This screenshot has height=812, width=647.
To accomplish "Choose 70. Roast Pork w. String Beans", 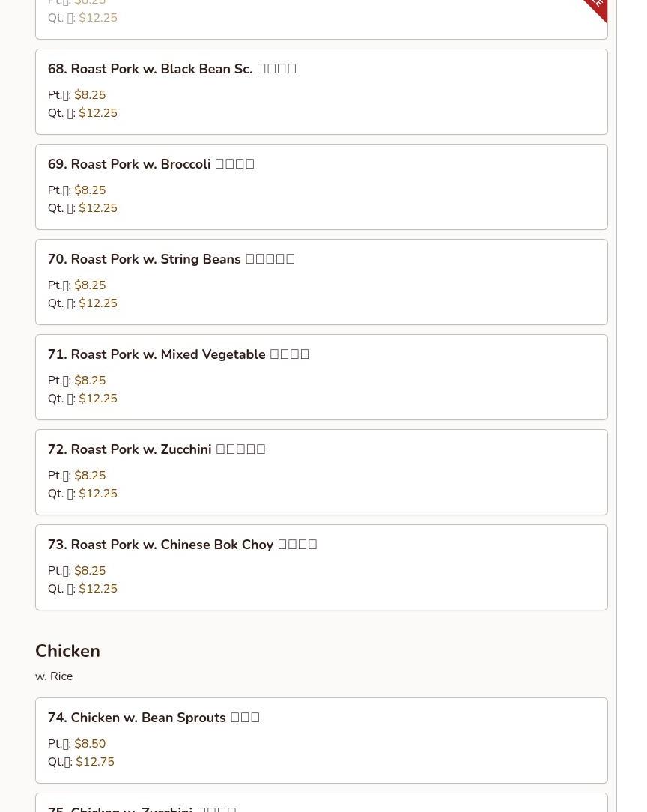I will [171, 259].
